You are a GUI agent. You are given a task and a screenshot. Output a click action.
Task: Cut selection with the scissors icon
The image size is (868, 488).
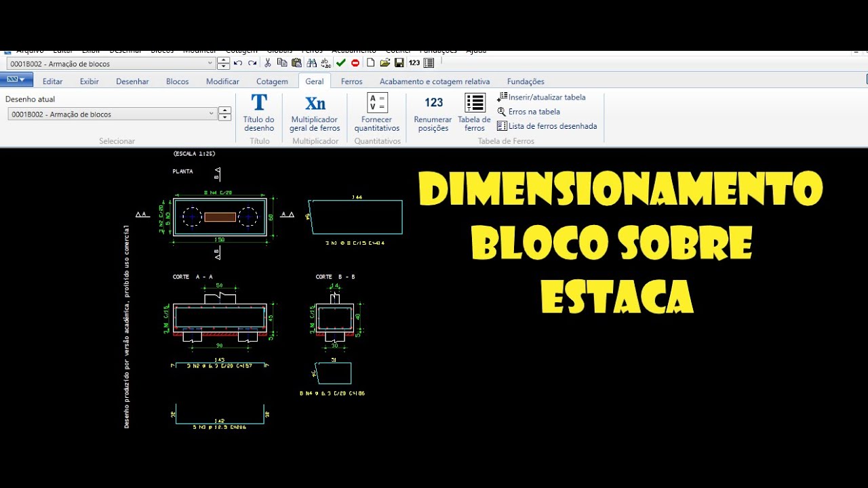coord(268,63)
